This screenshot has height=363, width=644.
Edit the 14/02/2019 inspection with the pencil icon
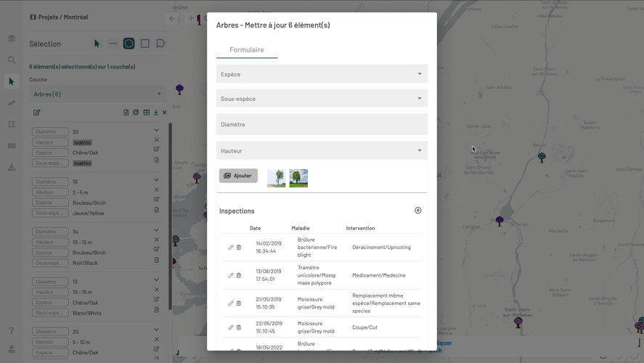click(231, 248)
